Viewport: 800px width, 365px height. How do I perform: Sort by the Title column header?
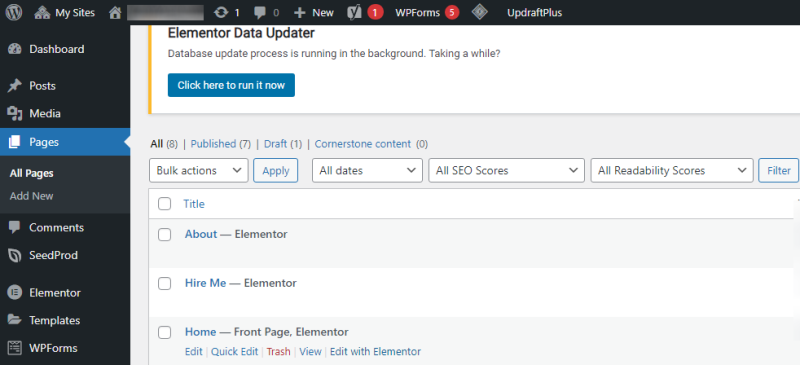pyautogui.click(x=194, y=204)
